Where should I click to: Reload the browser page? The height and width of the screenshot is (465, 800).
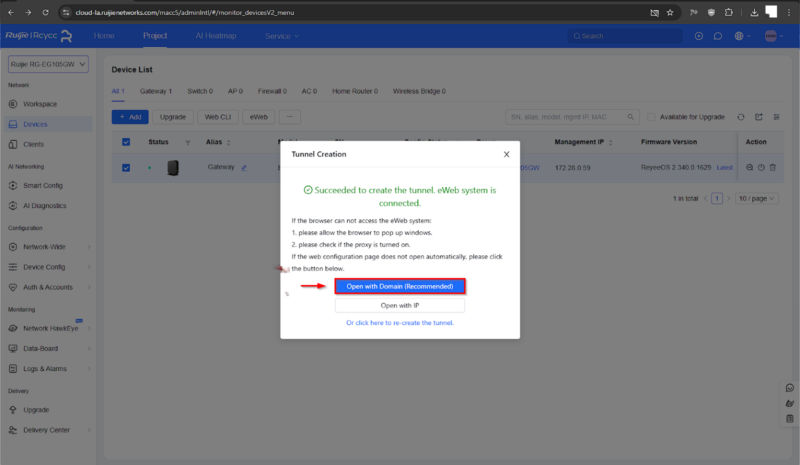click(45, 12)
